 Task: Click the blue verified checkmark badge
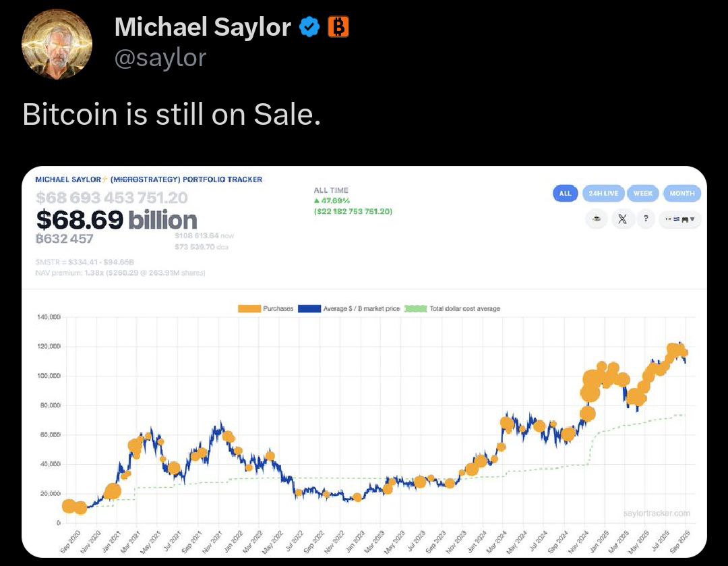click(x=309, y=27)
